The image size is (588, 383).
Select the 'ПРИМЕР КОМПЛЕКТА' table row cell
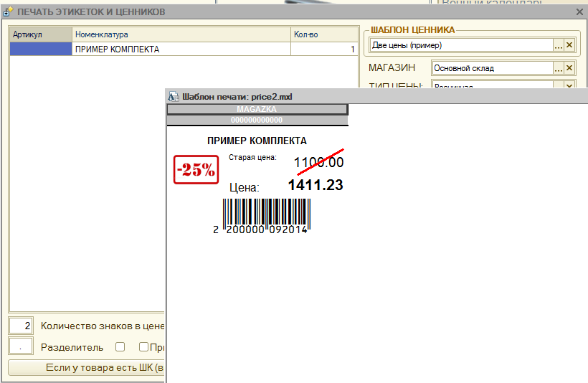181,49
